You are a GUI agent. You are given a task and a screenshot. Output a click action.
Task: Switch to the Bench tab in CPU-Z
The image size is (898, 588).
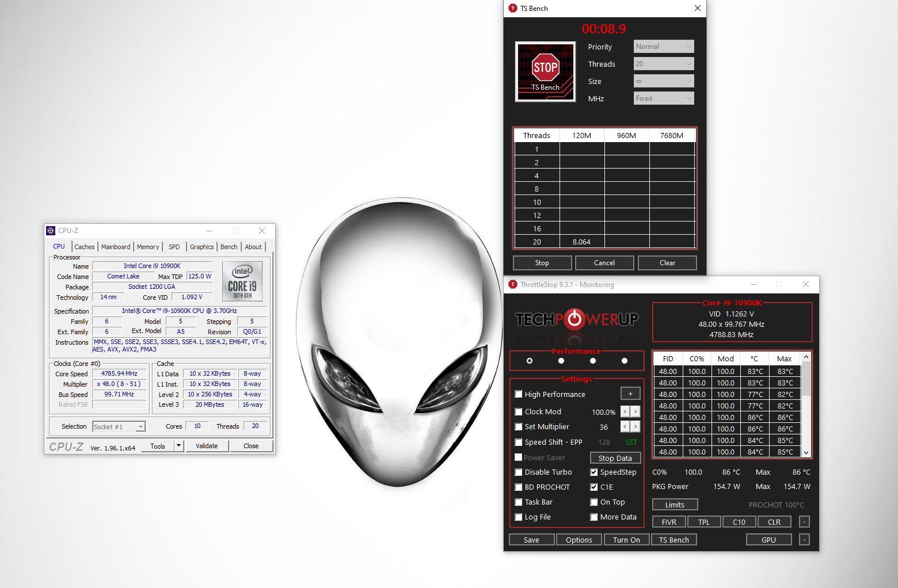pyautogui.click(x=229, y=246)
